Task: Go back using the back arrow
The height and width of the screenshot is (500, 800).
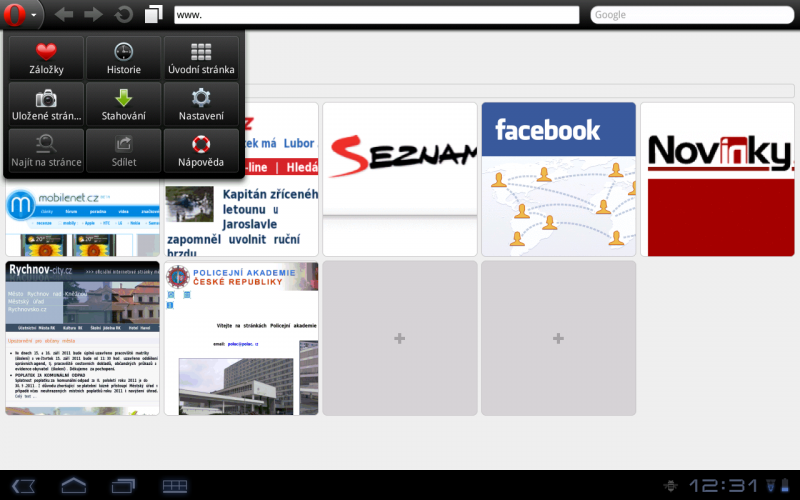Action: pyautogui.click(x=64, y=15)
